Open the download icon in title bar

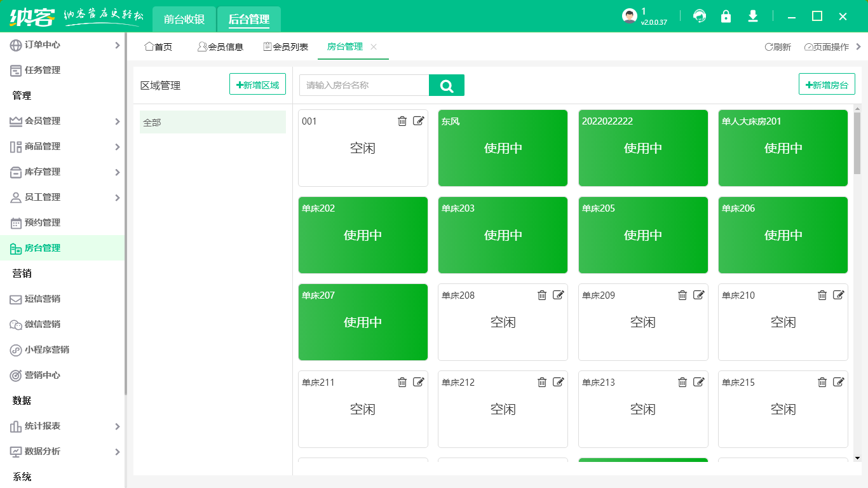click(x=753, y=17)
